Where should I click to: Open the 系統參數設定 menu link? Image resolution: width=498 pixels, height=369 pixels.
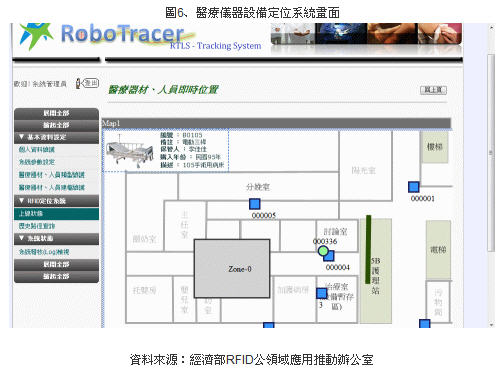pos(37,162)
